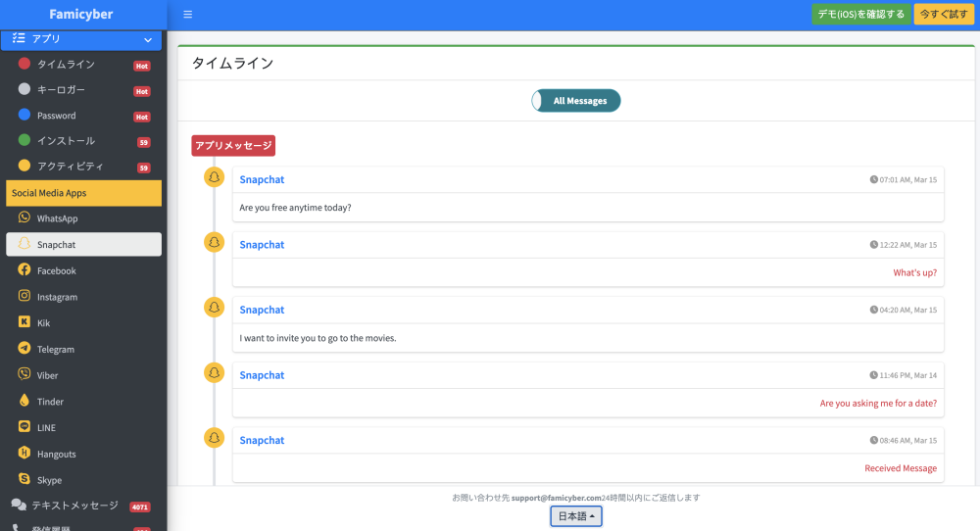Click the timestamp 07:01 AM, Mar 15
Screen dimensions: 980x531
(908, 180)
